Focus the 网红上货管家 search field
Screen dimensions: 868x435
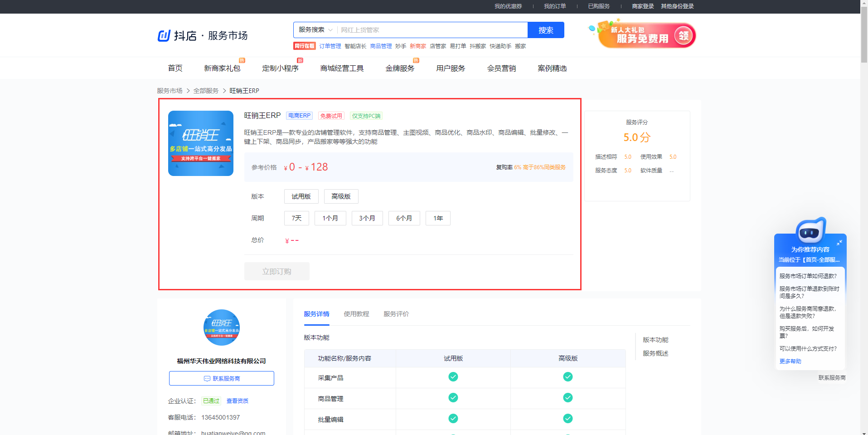pyautogui.click(x=432, y=30)
